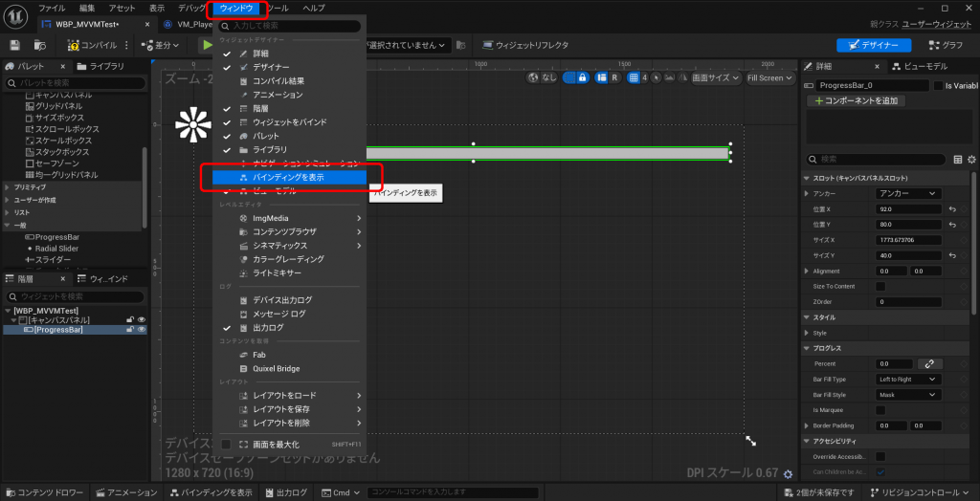Image resolution: width=980 pixels, height=501 pixels.
Task: Toggle the lock icon in designer viewport toolbar
Action: pos(582,77)
